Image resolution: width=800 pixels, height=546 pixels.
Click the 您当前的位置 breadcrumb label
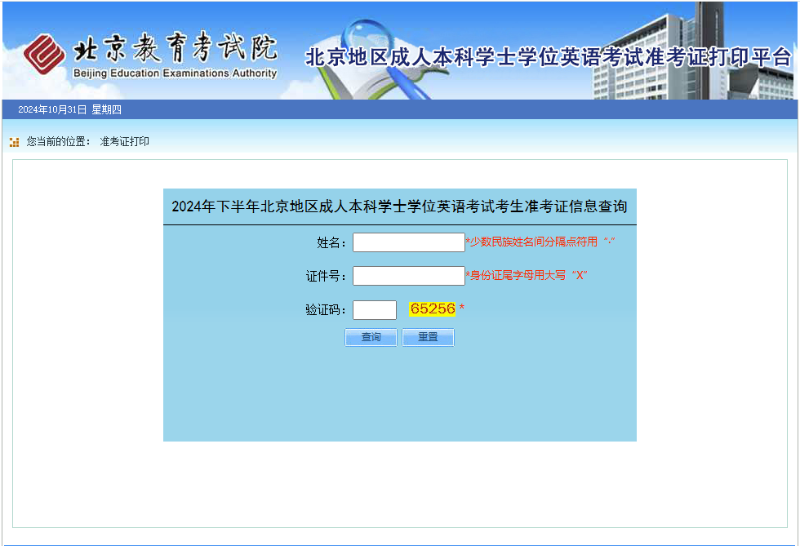click(x=59, y=142)
